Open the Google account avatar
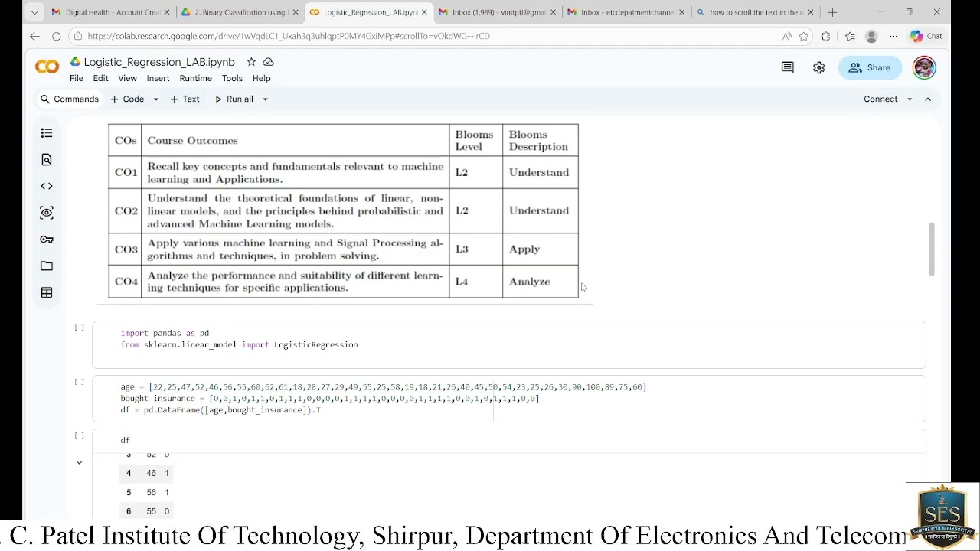 (x=924, y=67)
